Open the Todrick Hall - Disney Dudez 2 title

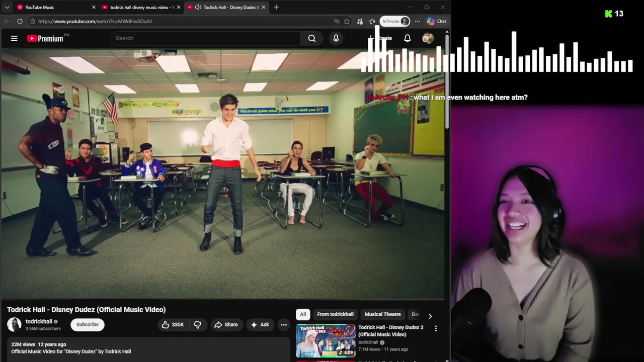(x=391, y=331)
